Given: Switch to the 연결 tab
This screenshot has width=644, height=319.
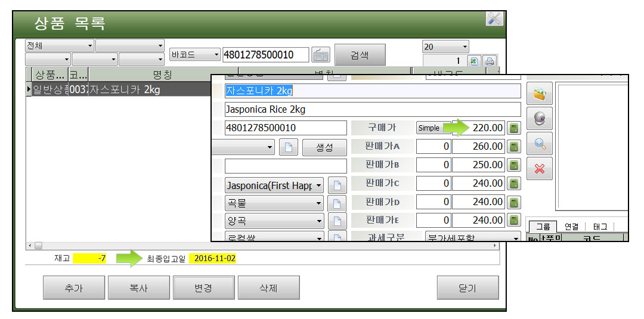Looking at the screenshot, I should coord(571,226).
